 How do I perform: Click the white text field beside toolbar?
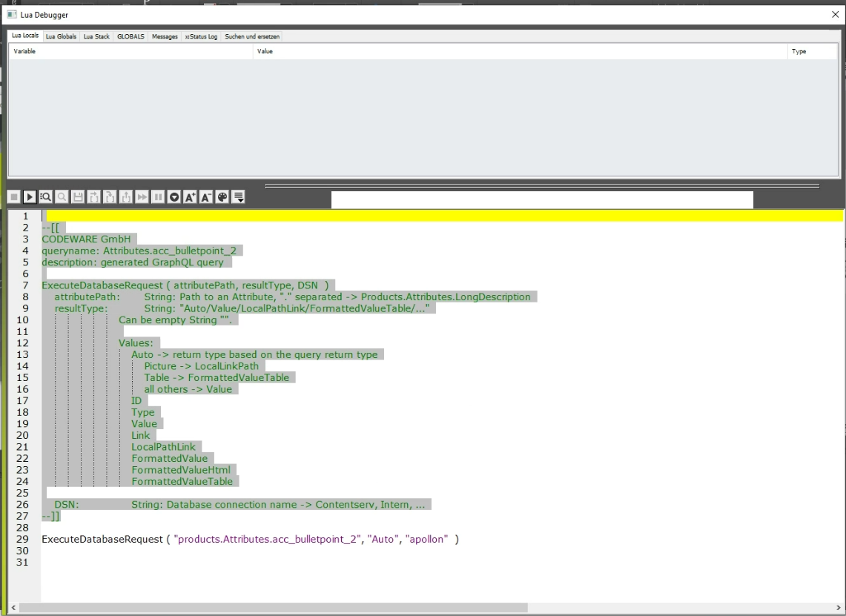(x=541, y=199)
